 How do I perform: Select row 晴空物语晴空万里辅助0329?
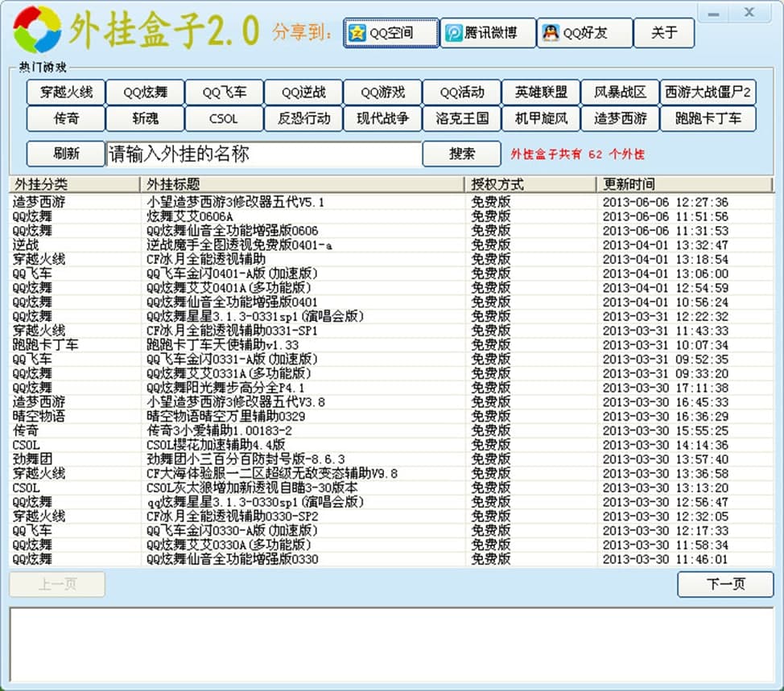tap(391, 416)
